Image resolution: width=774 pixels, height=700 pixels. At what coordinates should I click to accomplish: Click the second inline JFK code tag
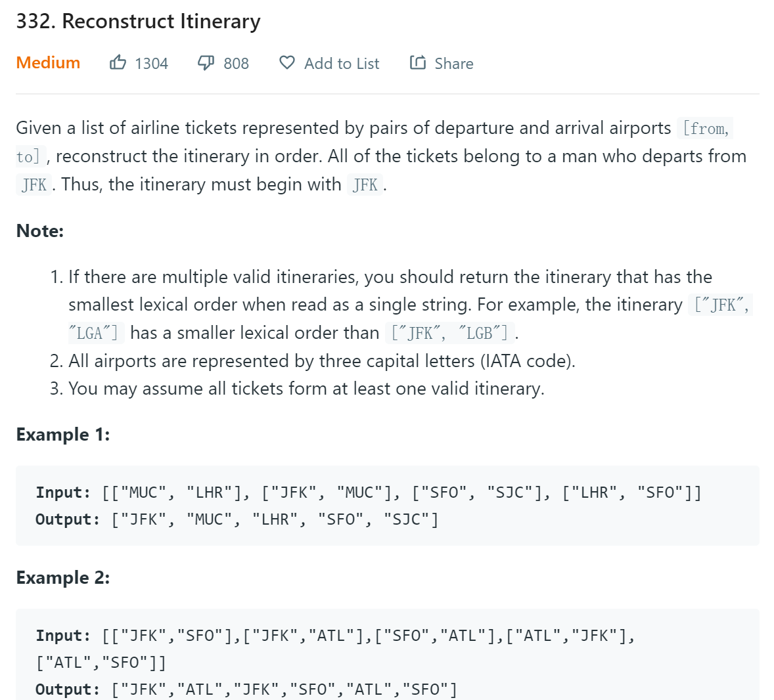(365, 185)
